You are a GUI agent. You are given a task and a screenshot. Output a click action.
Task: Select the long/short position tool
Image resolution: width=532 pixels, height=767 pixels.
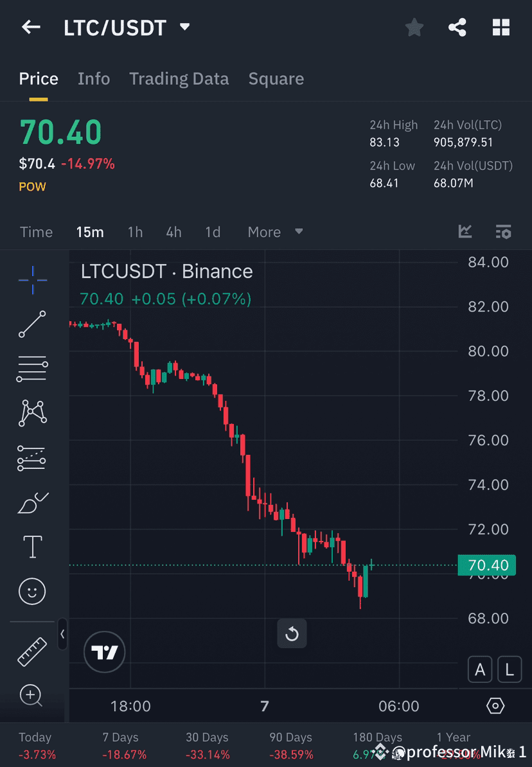coord(32,457)
